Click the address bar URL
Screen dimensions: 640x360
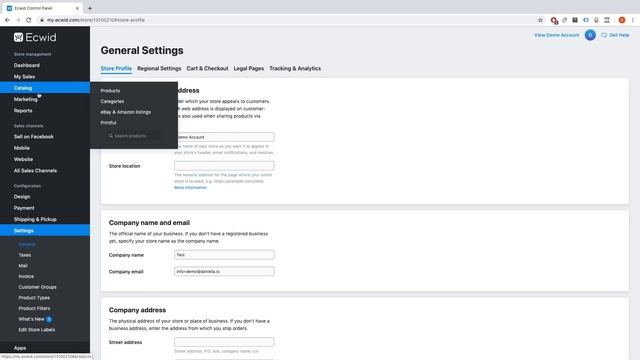click(96, 20)
